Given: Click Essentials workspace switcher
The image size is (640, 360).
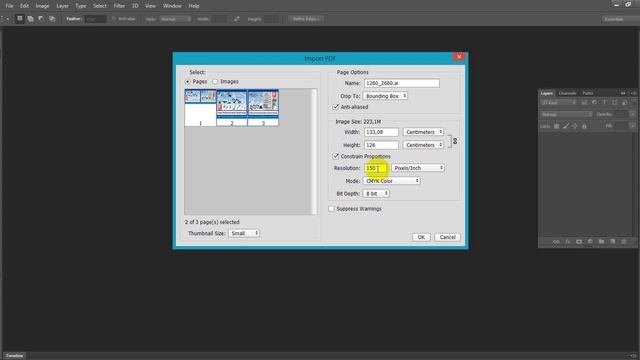Looking at the screenshot, I should tap(620, 19).
